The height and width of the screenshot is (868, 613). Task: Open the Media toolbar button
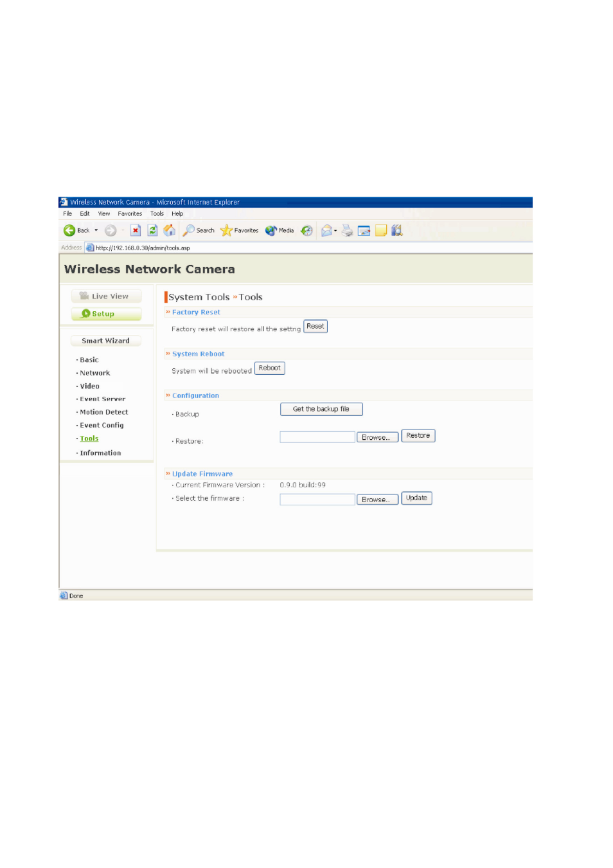click(280, 230)
